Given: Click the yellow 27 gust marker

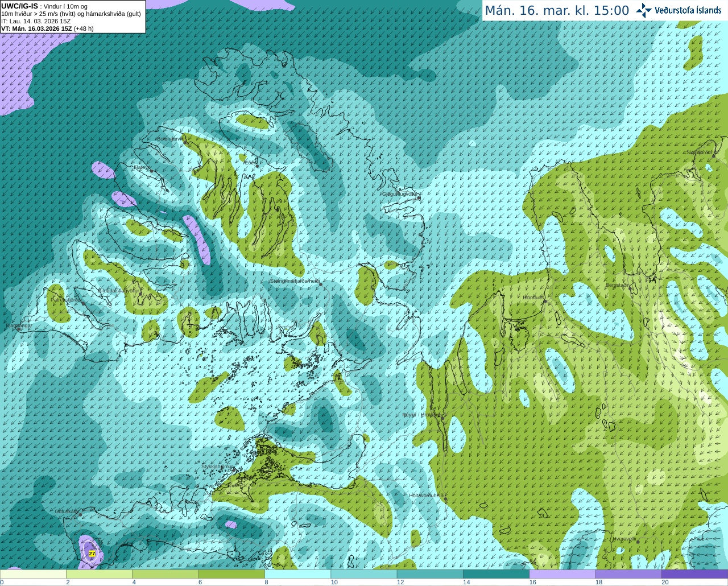Looking at the screenshot, I should coord(92,553).
